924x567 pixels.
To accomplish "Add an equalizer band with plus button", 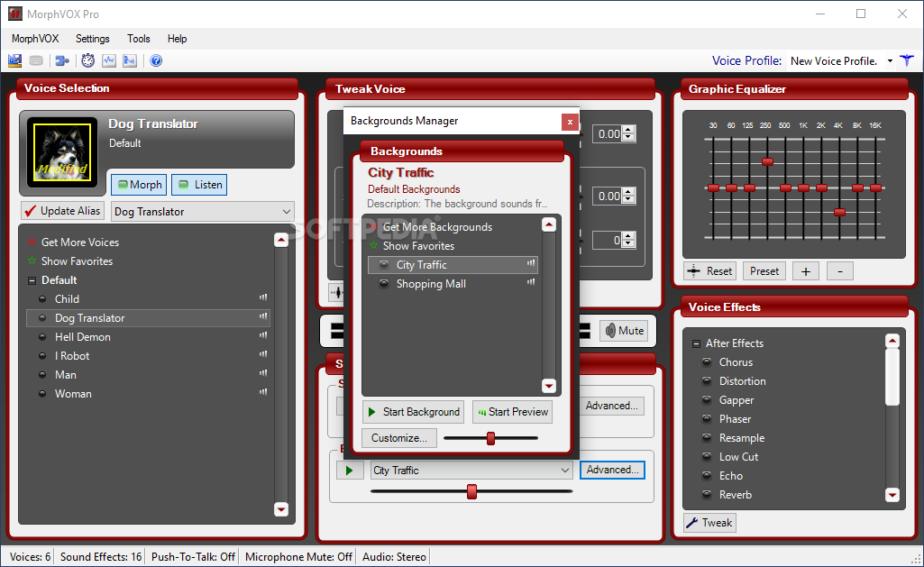I will (806, 271).
